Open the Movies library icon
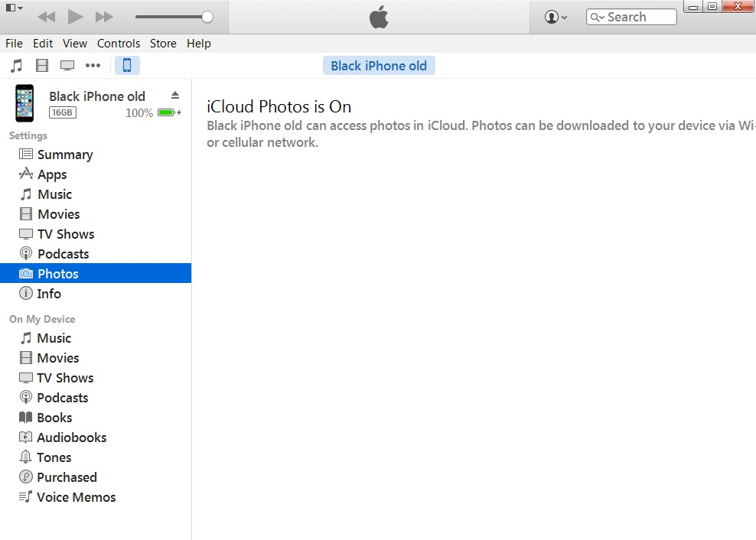The width and height of the screenshot is (756, 540). pyautogui.click(x=42, y=65)
